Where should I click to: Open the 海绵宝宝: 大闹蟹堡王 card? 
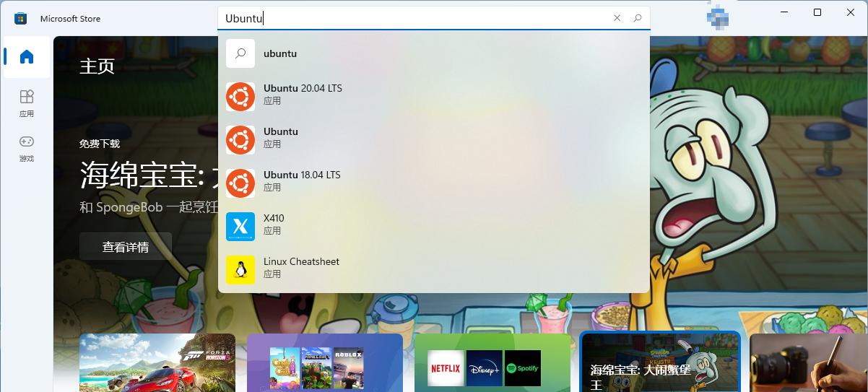click(x=660, y=362)
